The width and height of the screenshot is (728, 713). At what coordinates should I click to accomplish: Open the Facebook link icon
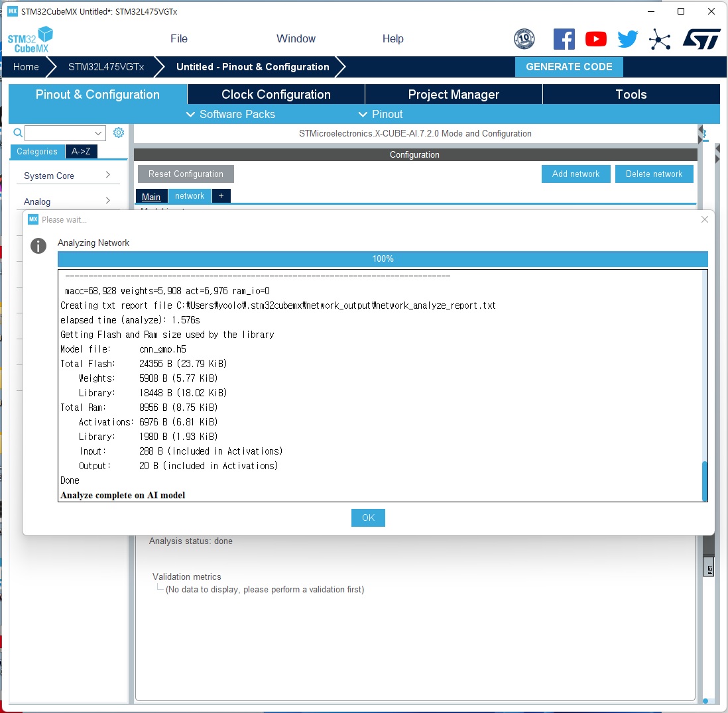click(x=564, y=39)
